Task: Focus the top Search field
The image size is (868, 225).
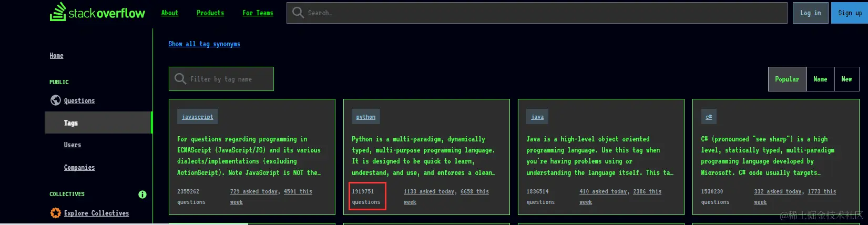Action: (x=537, y=13)
